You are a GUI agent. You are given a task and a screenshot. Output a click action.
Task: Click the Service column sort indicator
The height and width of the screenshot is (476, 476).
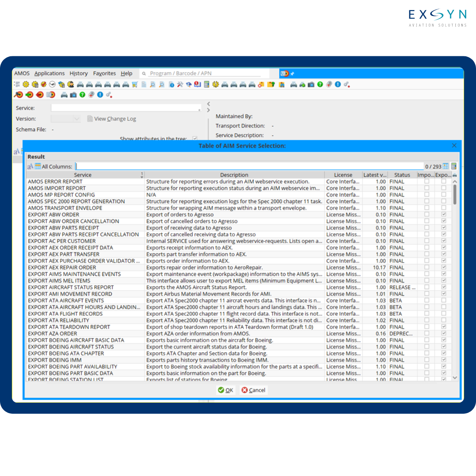click(142, 175)
